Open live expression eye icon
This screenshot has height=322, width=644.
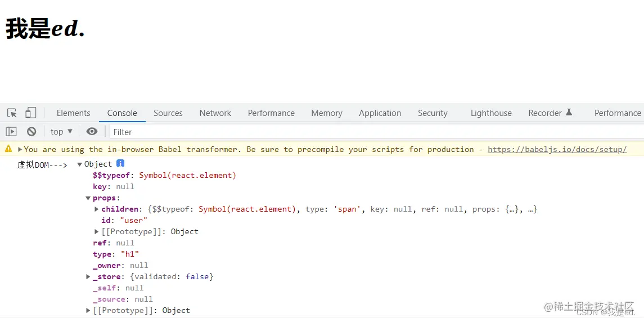[x=92, y=132]
